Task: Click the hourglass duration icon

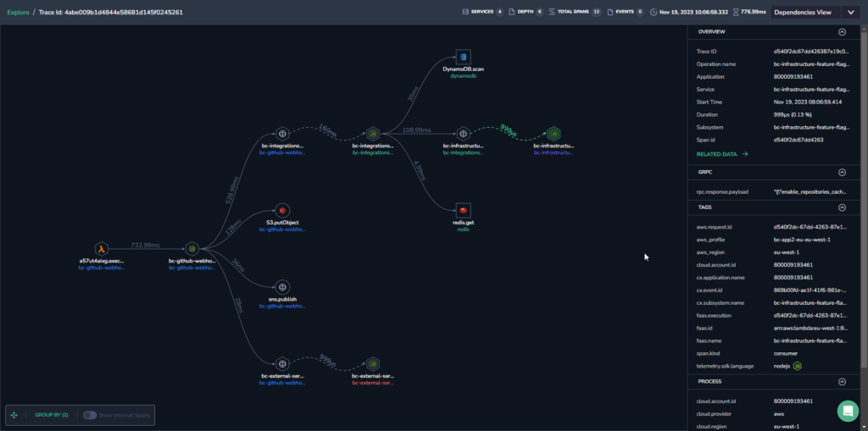Action: coord(736,12)
